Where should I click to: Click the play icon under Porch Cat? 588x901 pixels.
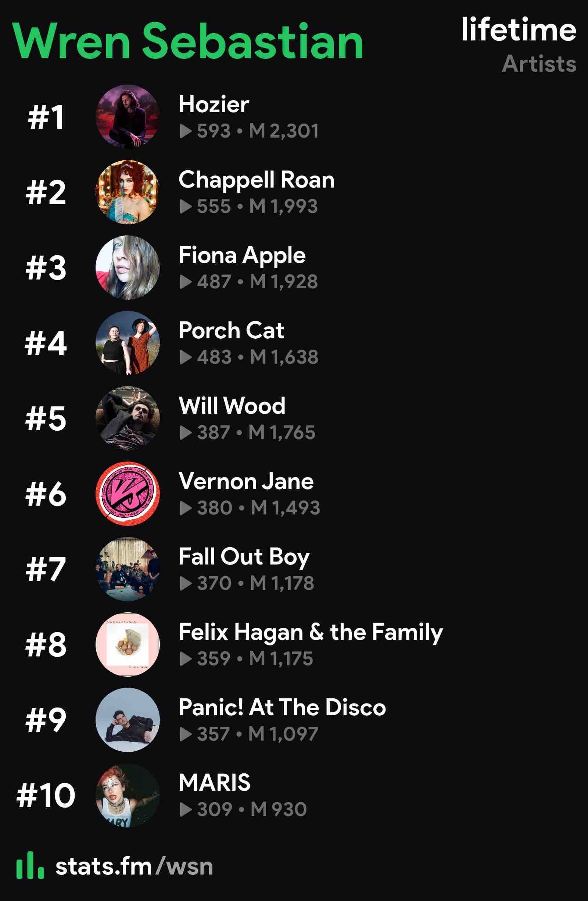pos(186,357)
